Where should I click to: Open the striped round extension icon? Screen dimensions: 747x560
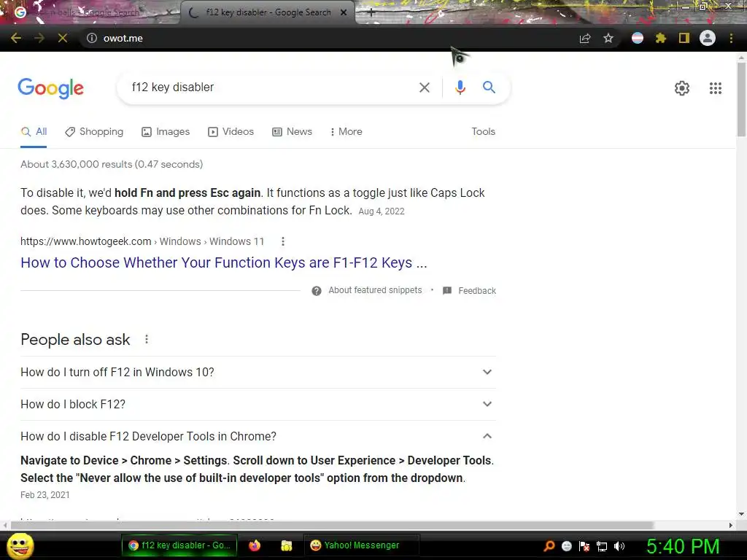638,38
